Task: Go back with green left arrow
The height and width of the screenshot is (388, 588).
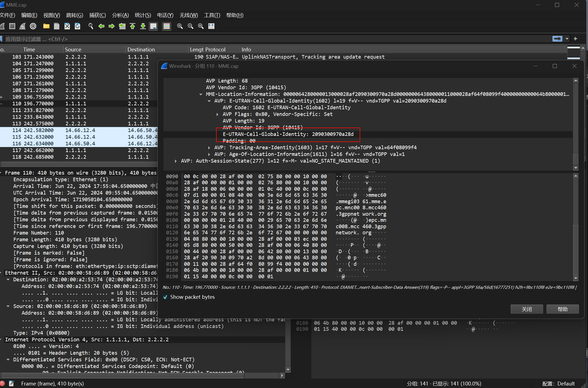Action: point(101,26)
